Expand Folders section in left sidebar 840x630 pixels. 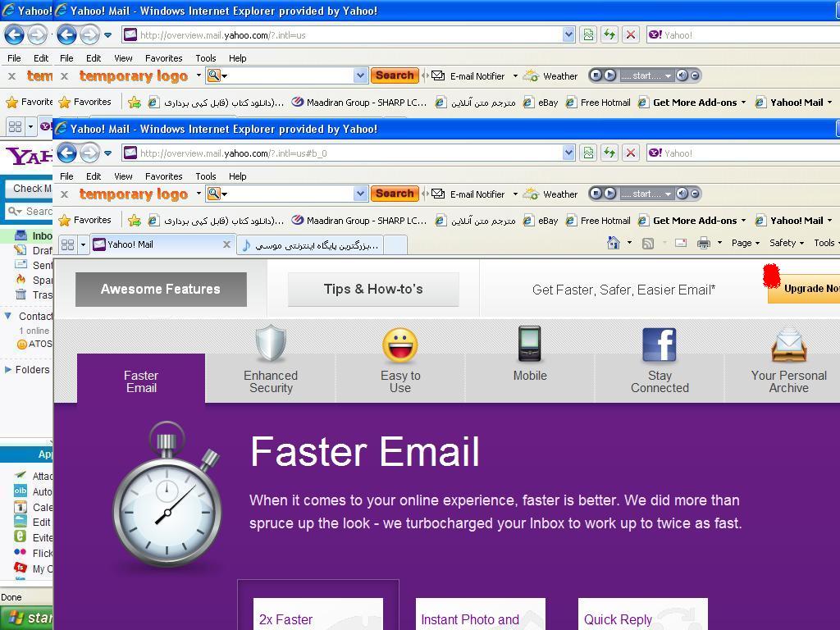pyautogui.click(x=8, y=370)
